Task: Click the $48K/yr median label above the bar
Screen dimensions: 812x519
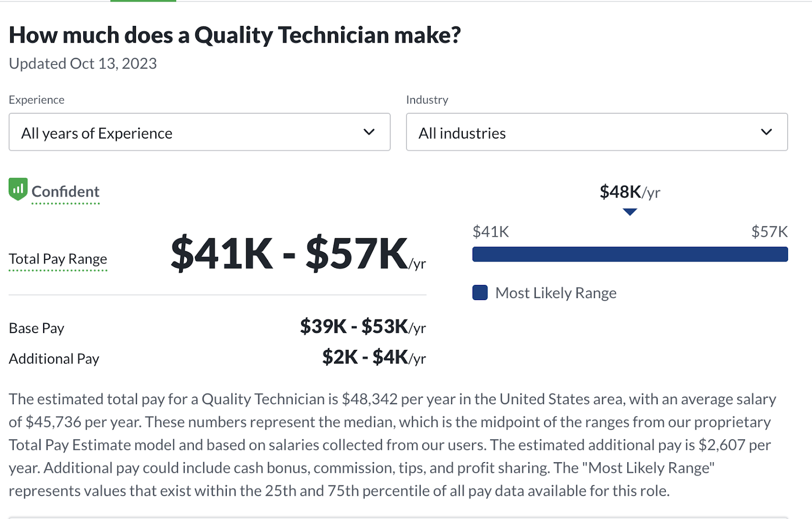Action: click(630, 192)
